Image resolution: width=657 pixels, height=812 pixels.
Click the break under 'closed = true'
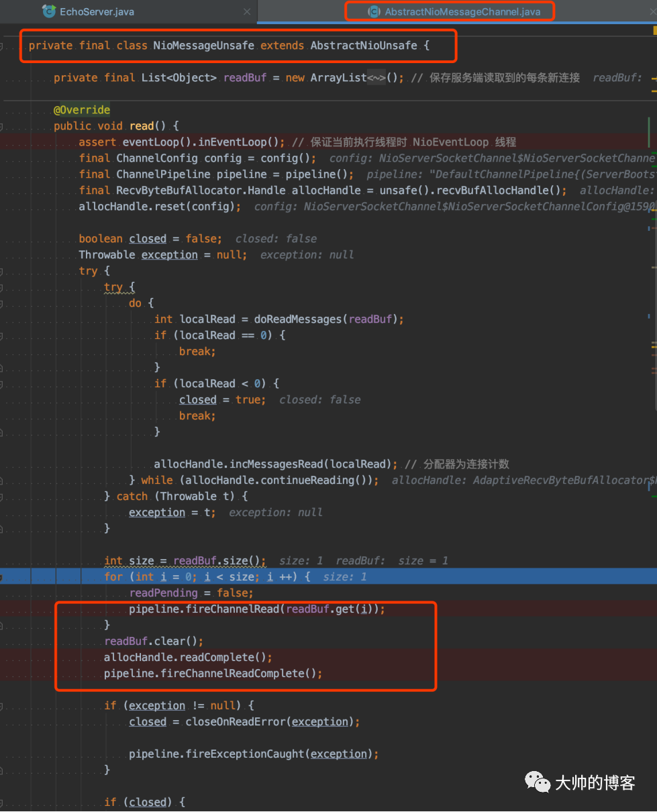(197, 416)
